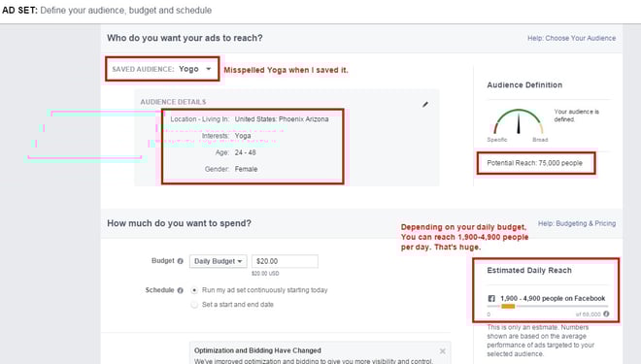641x364 pixels.
Task: Click info icon next to 'of 68,000'
Action: pyautogui.click(x=606, y=314)
